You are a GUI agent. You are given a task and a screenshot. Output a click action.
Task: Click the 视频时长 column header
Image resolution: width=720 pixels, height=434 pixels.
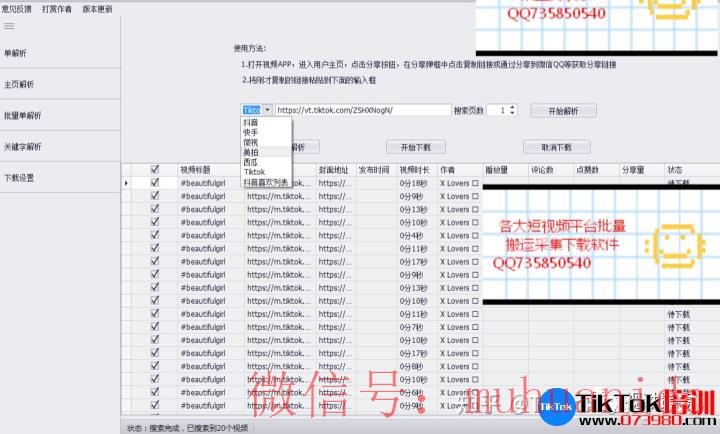(417, 170)
